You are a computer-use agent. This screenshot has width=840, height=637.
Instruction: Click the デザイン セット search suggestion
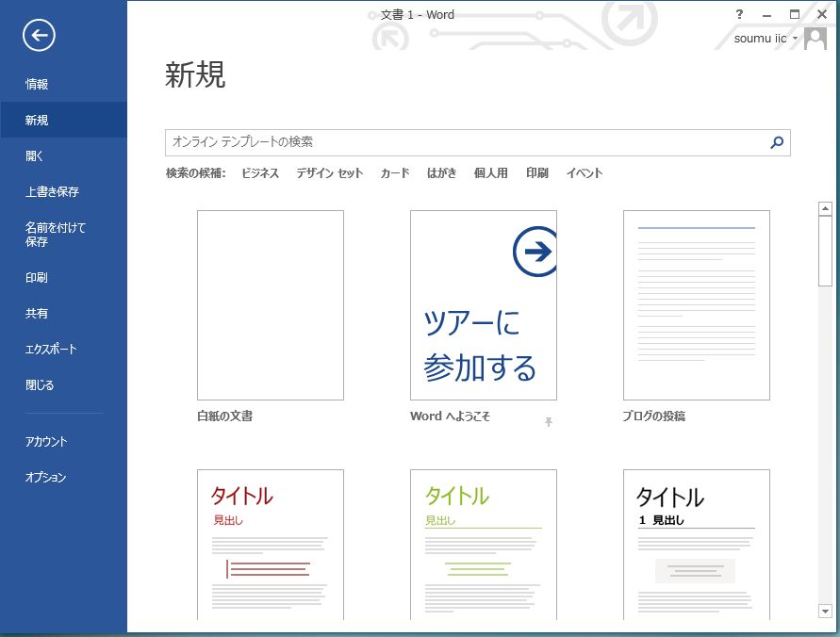pos(329,172)
